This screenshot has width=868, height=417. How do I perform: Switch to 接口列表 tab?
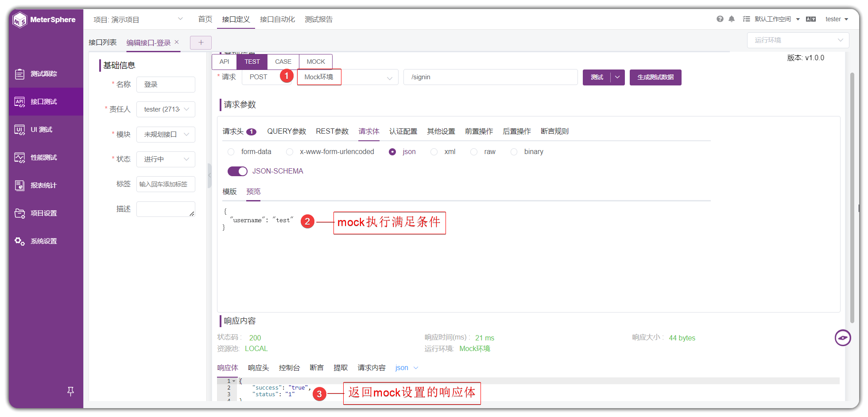coord(102,42)
